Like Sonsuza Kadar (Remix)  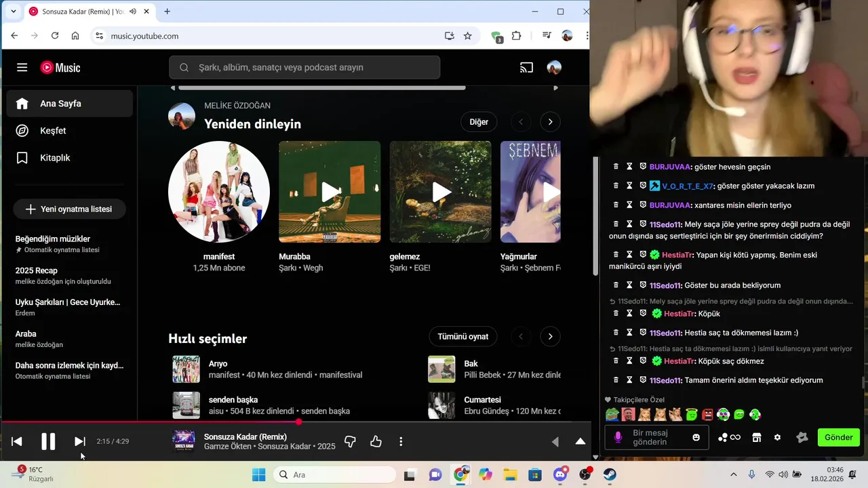376,441
